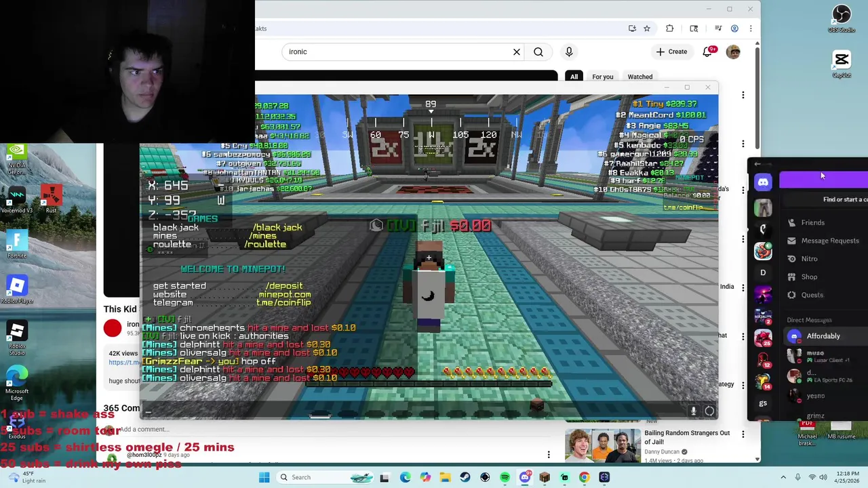Clear the YouTube search box text

517,52
